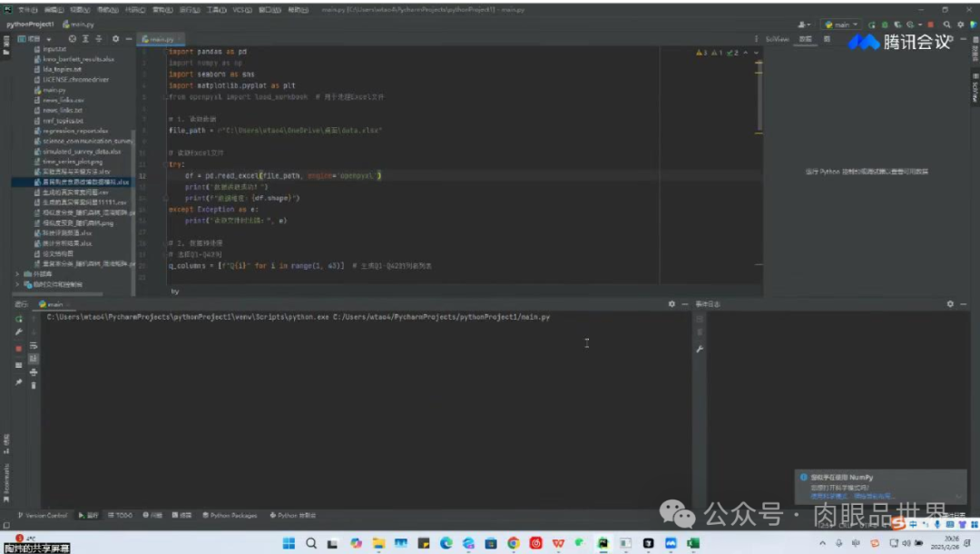Image resolution: width=980 pixels, height=554 pixels.
Task: Select opened file in project tree icon
Action: pyautogui.click(x=73, y=39)
